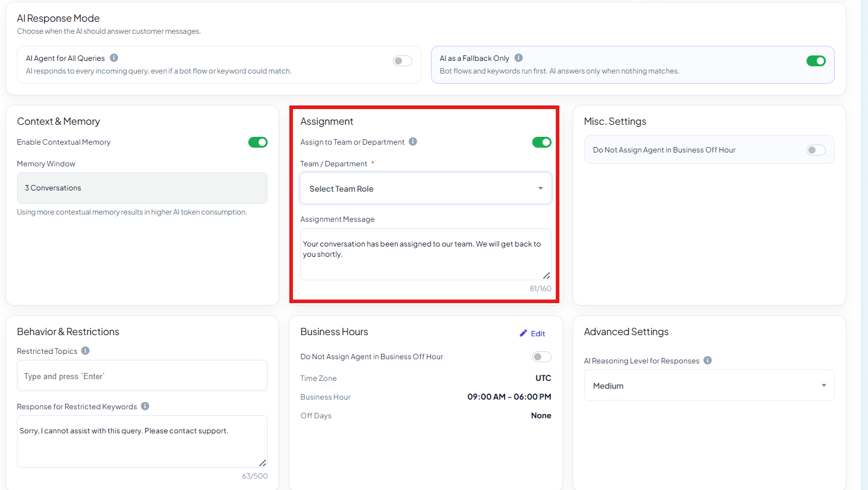Click info icon beside AI Agent for All Queries

click(114, 58)
